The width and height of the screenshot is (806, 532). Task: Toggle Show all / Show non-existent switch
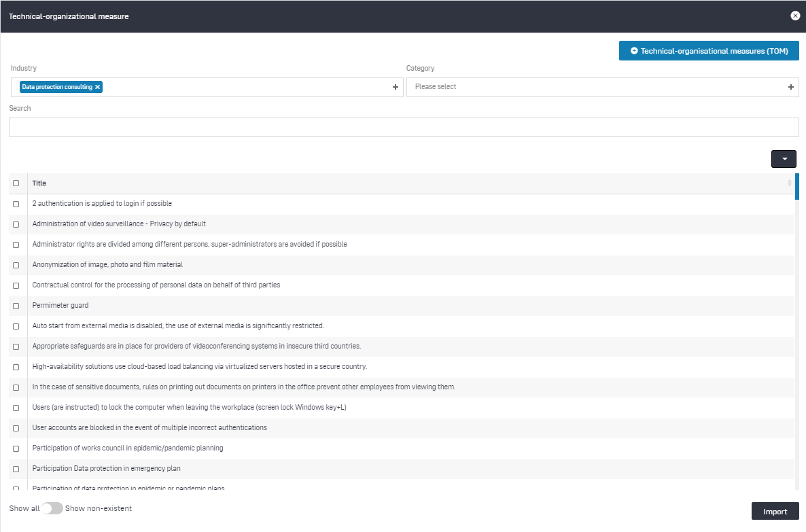click(x=52, y=508)
